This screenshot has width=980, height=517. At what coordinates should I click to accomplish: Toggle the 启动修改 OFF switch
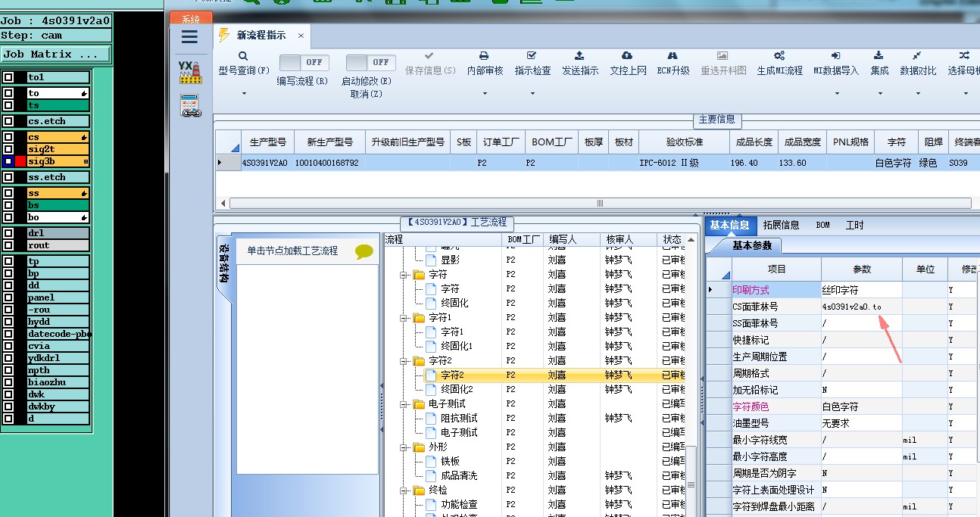(370, 62)
